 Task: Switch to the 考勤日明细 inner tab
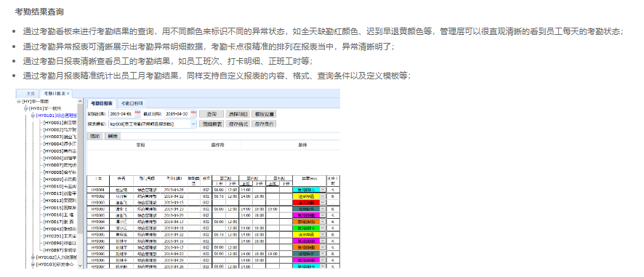click(132, 103)
